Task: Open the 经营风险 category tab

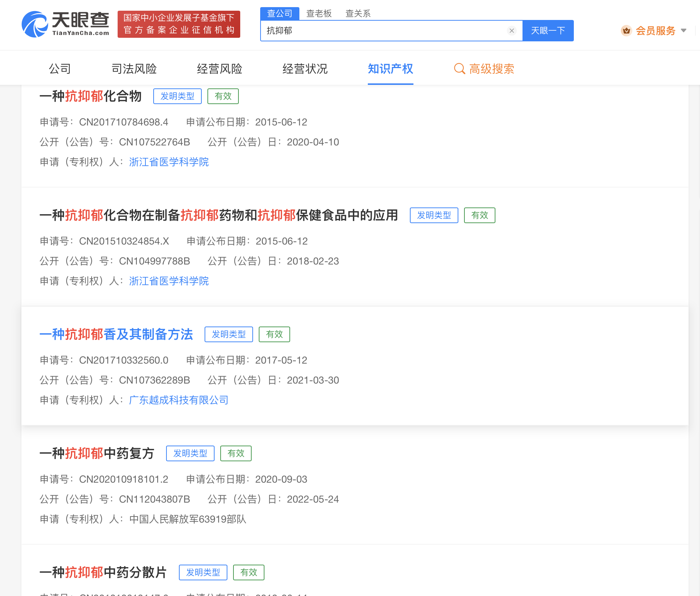Action: tap(220, 69)
